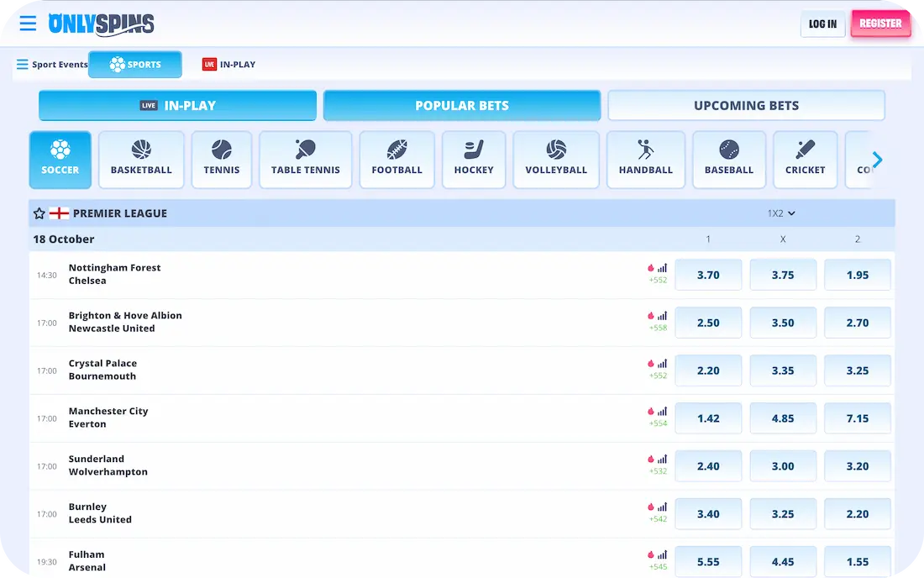Screen dimensions: 924x578
Task: Select the Basketball sport icon
Action: (141, 159)
